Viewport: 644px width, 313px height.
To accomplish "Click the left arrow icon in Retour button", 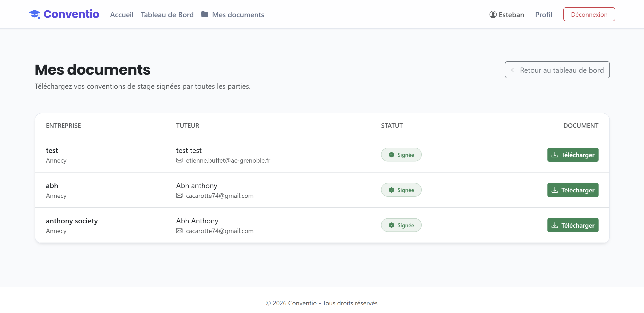I will 514,70.
